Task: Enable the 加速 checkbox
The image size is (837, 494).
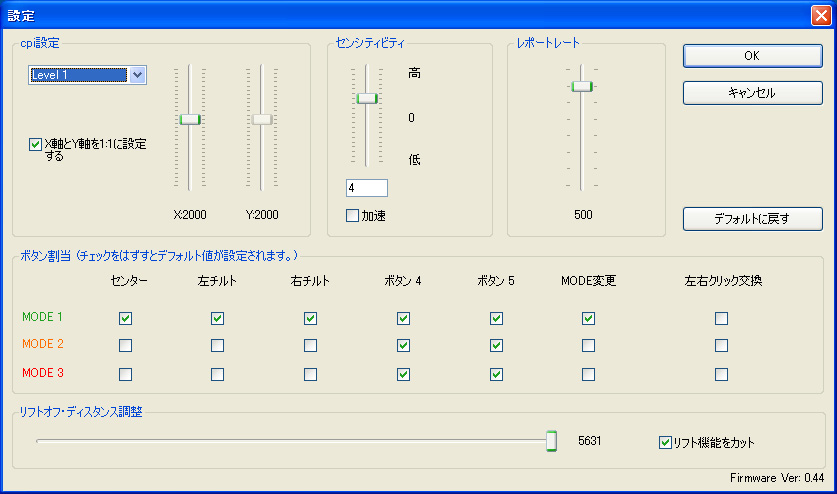Action: point(352,215)
